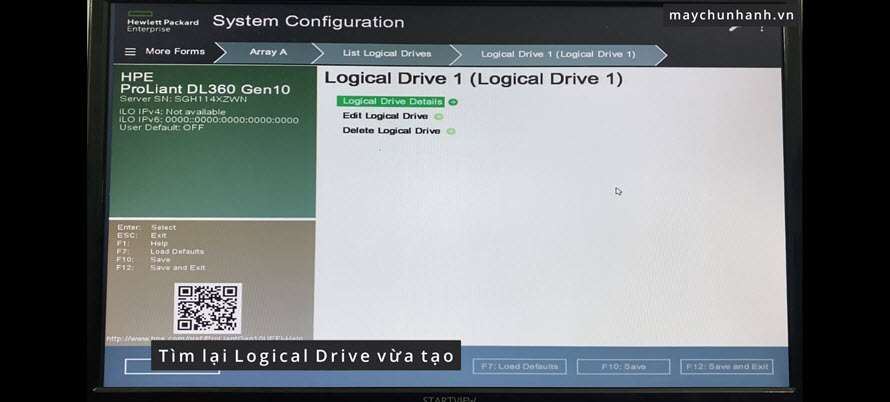Click the F10: Save hint in key legend

point(143,259)
